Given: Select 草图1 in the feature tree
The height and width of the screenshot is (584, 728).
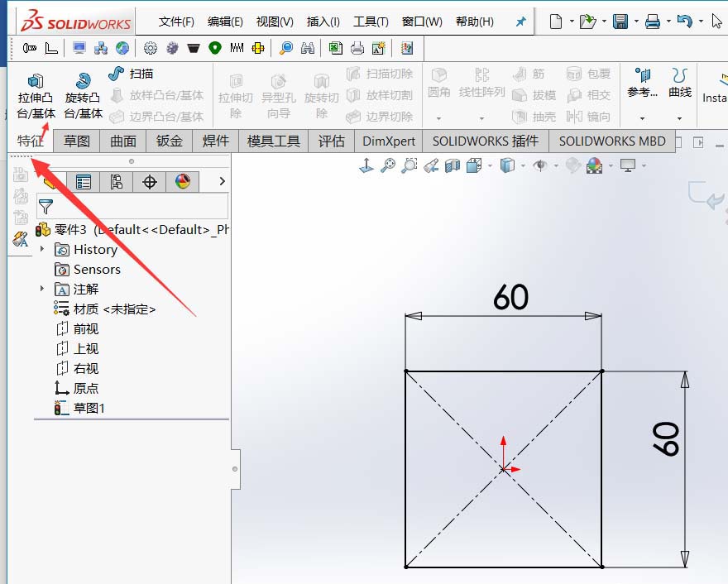Looking at the screenshot, I should [x=87, y=407].
